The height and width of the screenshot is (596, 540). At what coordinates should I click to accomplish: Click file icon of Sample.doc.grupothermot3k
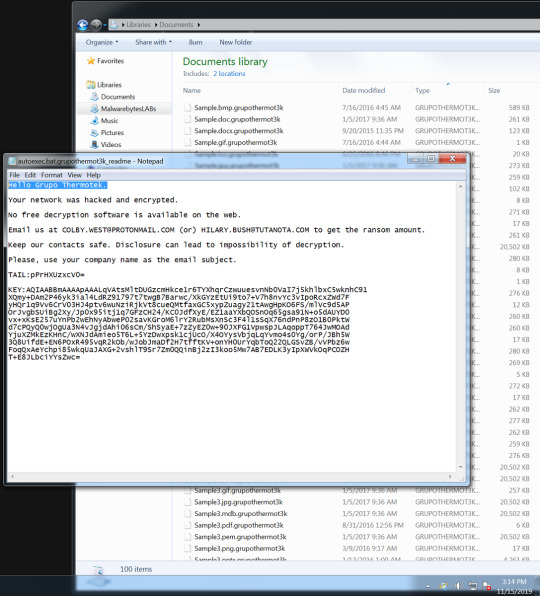point(187,119)
